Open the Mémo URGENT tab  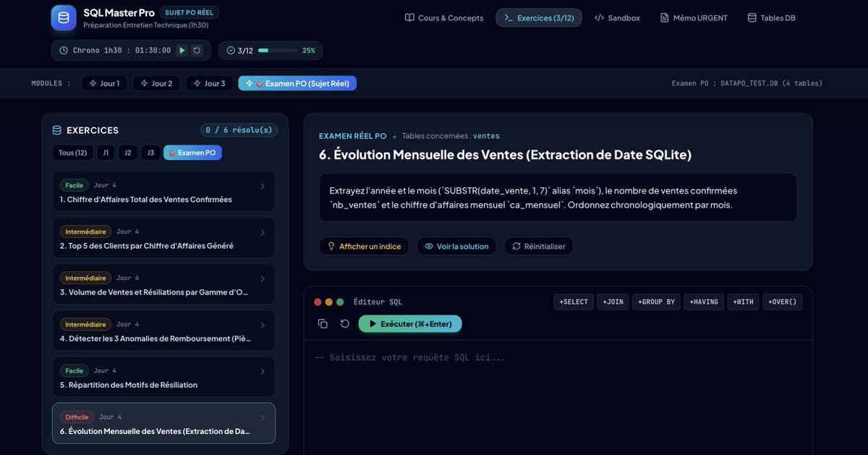(694, 17)
